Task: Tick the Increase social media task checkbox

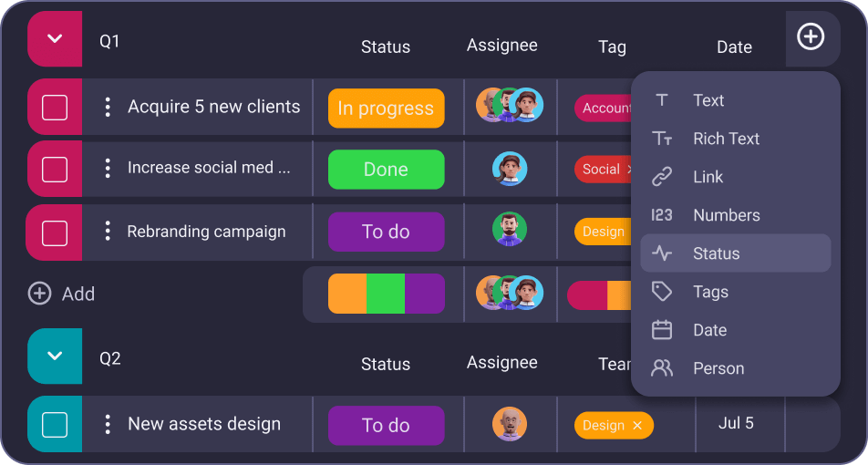Action: pyautogui.click(x=55, y=170)
